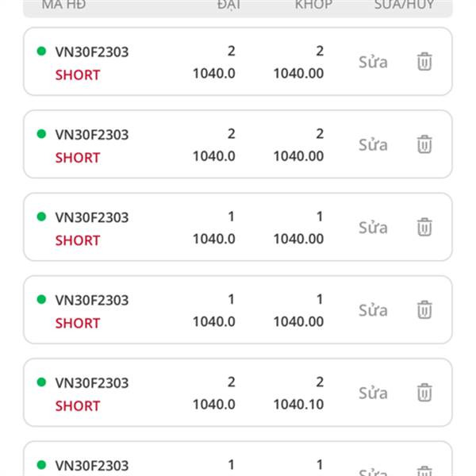Click matched price 1040.10 value
Viewport: 476px width, 476px height.
point(298,405)
